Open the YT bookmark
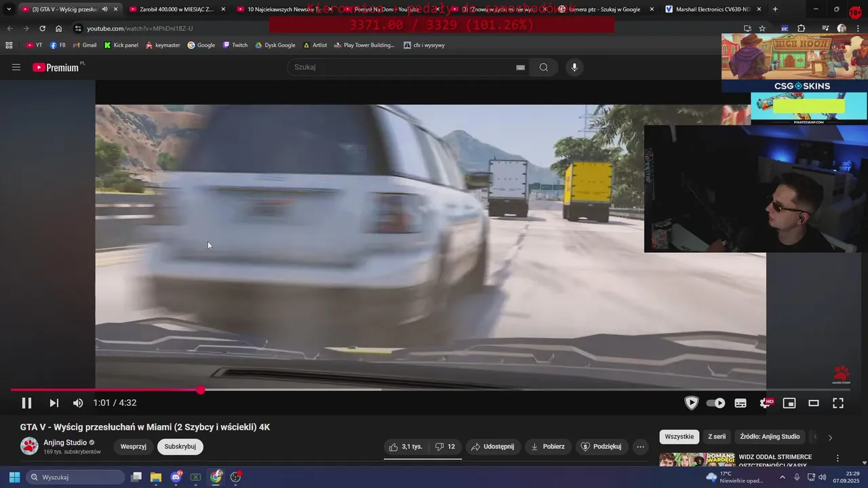868x488 pixels. [x=34, y=45]
